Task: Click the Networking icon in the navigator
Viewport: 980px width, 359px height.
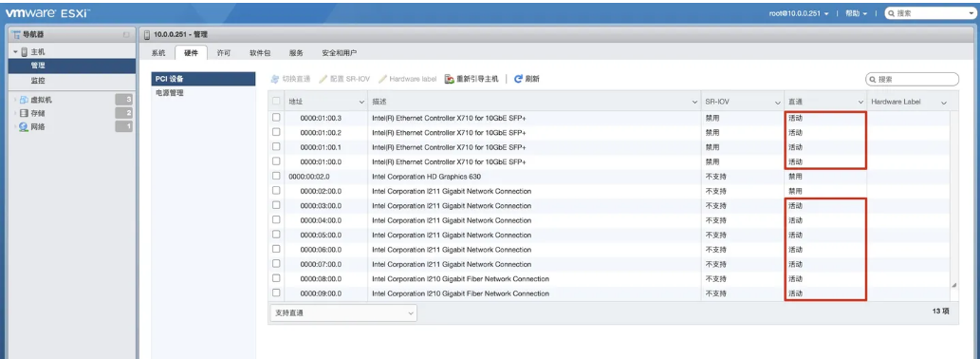Action: [x=24, y=127]
